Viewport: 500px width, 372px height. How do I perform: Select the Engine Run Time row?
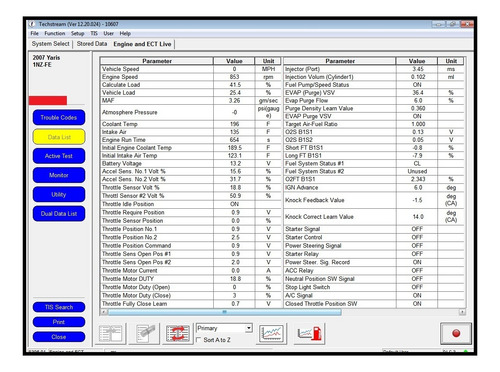191,140
